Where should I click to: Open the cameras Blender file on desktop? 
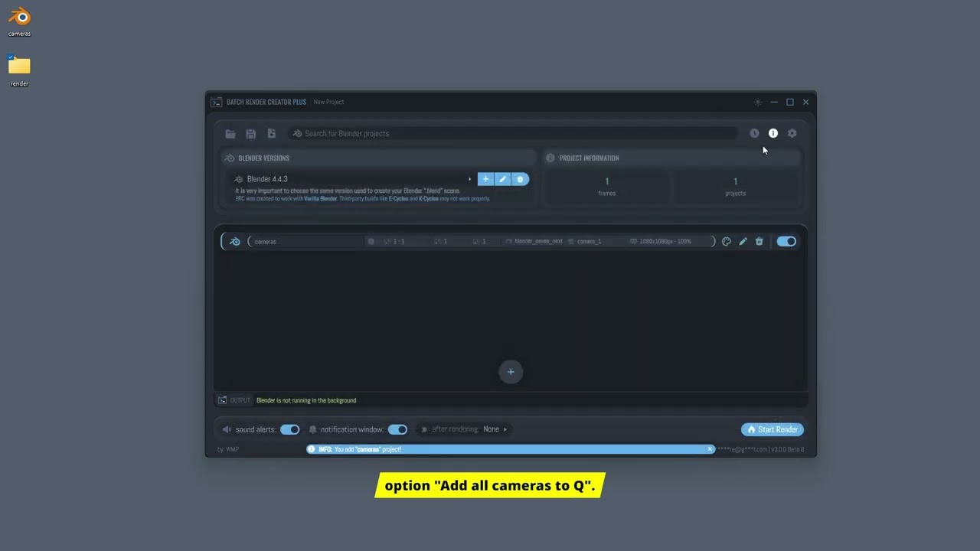point(20,22)
